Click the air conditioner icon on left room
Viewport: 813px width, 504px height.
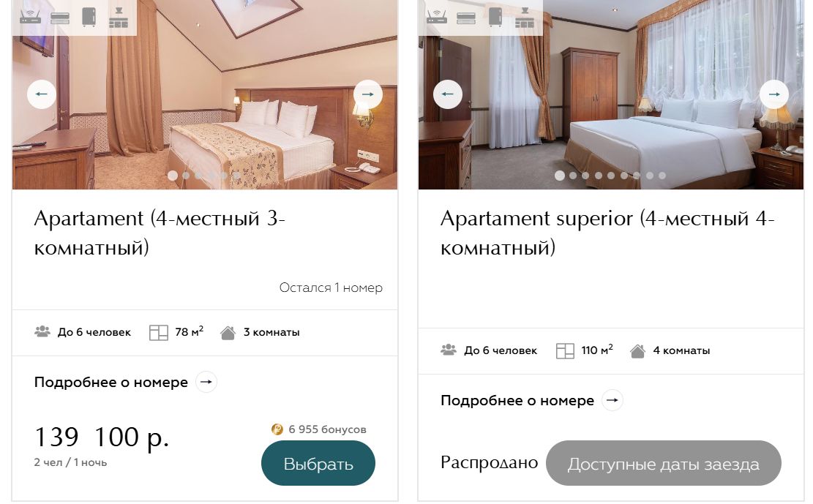pyautogui.click(x=60, y=19)
